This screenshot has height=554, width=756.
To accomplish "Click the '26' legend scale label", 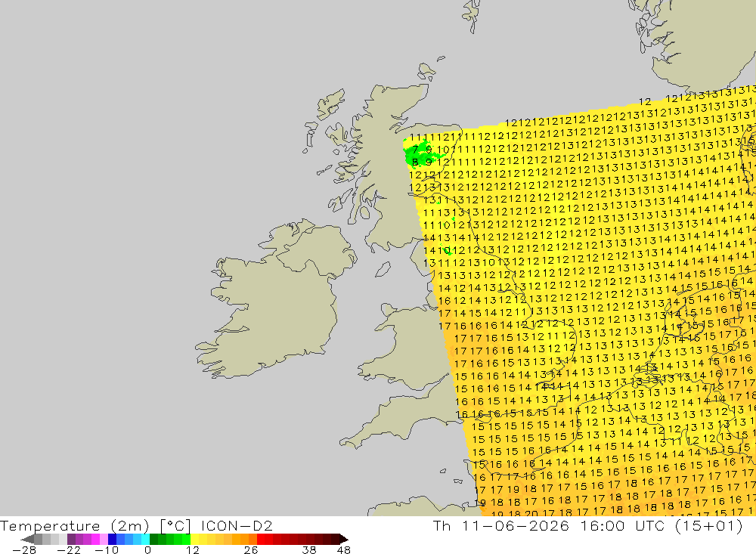I will tap(251, 549).
